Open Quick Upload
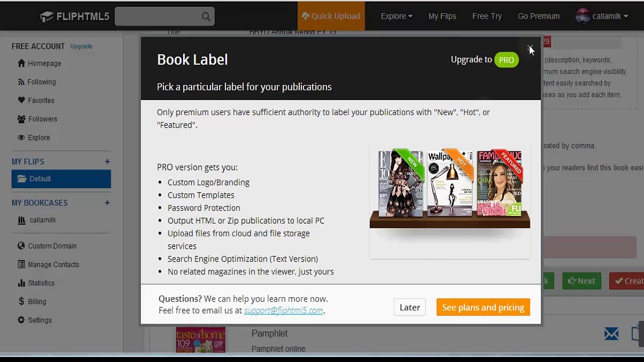Screen dimensions: 644x362 (331, 16)
